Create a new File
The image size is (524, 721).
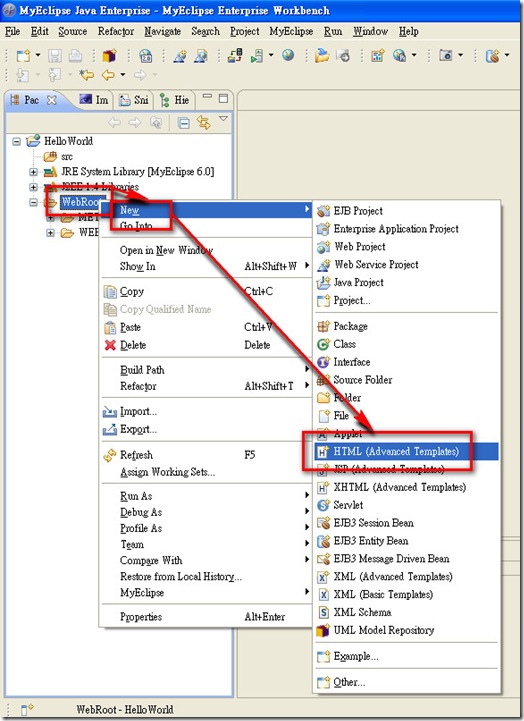coord(406,416)
